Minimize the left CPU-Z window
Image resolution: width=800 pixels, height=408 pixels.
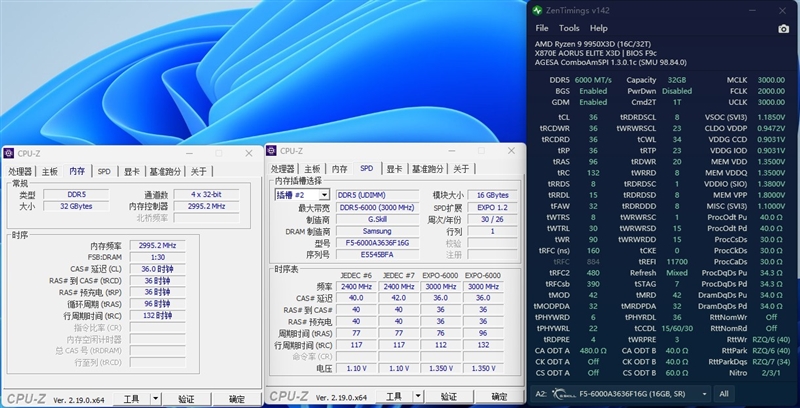tap(189, 154)
